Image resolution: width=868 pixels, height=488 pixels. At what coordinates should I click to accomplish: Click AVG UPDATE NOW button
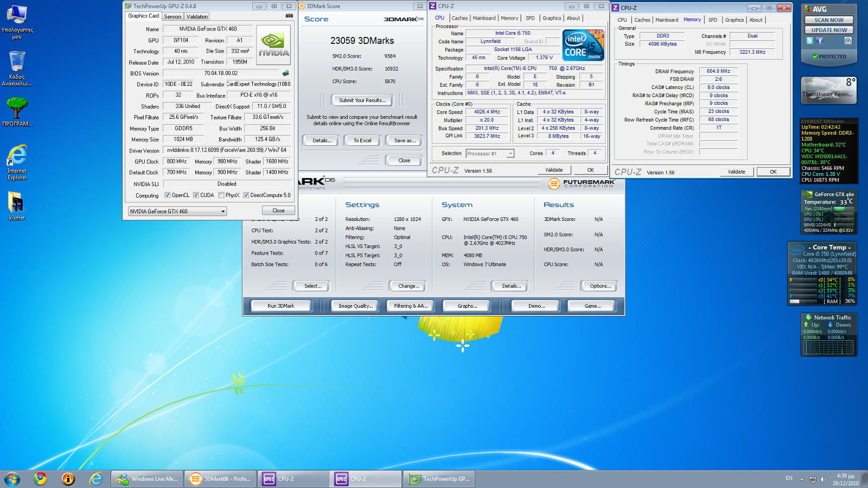tap(829, 30)
